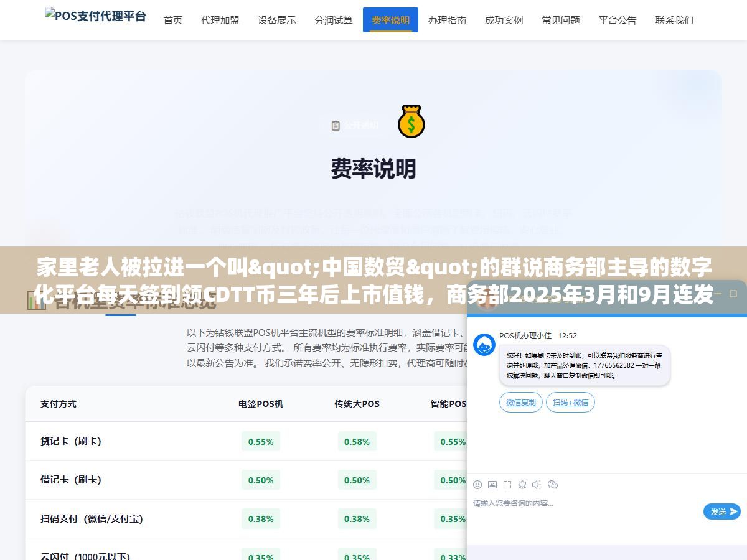Click the 发送 send button
Screen dimensions: 747x560
pyautogui.click(x=722, y=511)
